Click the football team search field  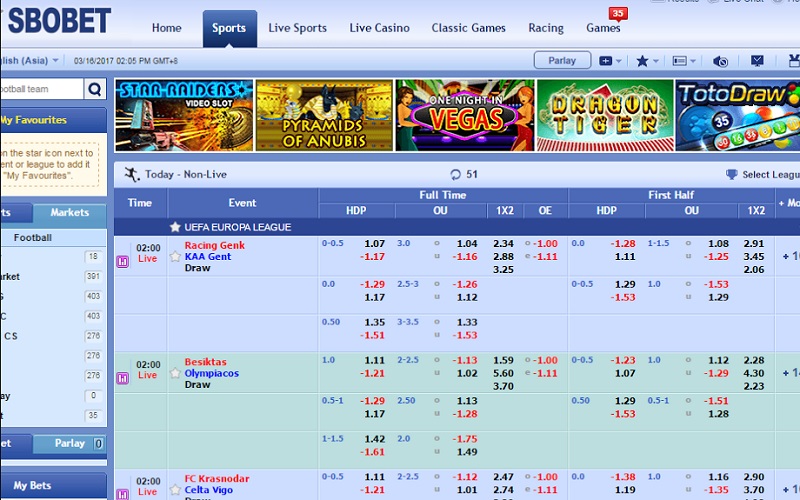coord(40,90)
